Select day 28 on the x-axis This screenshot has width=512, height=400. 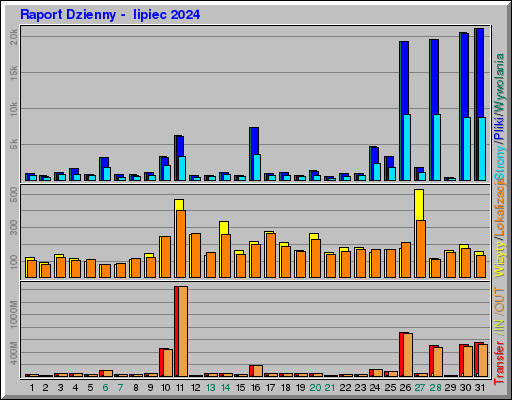[x=435, y=388]
